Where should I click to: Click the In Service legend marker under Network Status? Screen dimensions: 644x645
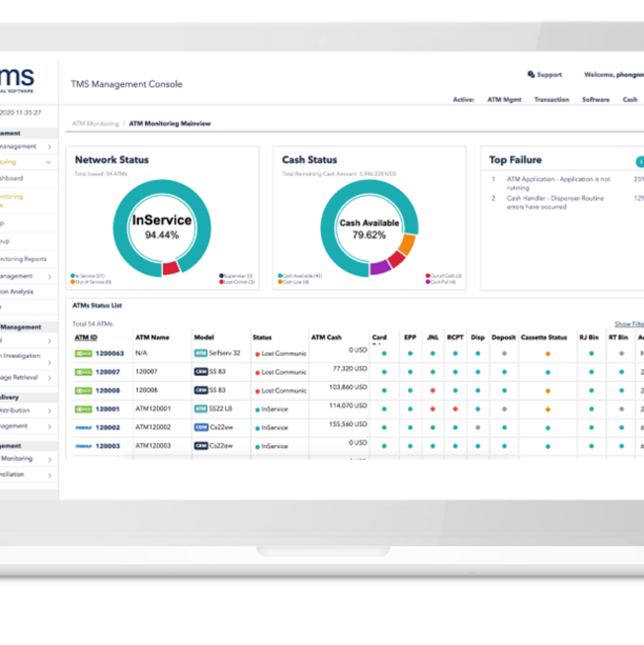tap(72, 276)
